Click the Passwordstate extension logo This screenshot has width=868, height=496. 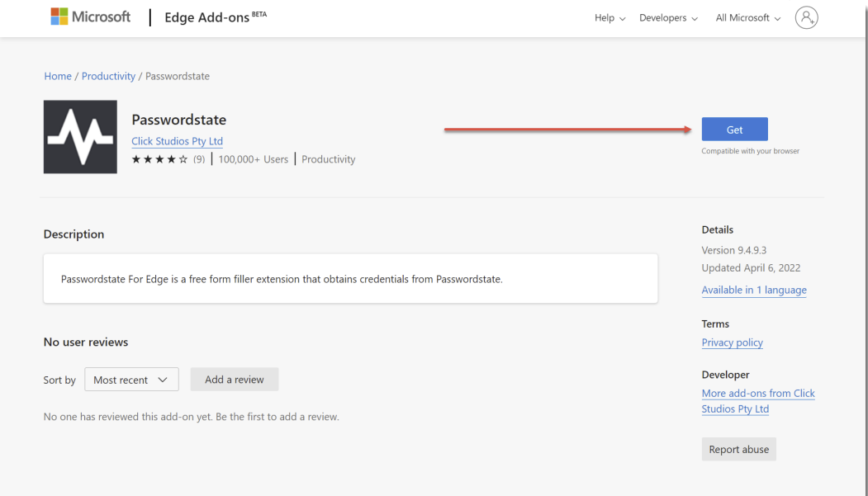point(80,136)
